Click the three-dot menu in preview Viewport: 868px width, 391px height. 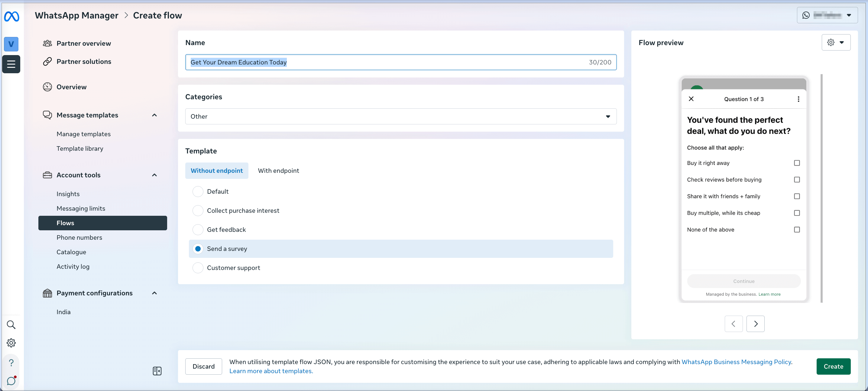(x=798, y=99)
